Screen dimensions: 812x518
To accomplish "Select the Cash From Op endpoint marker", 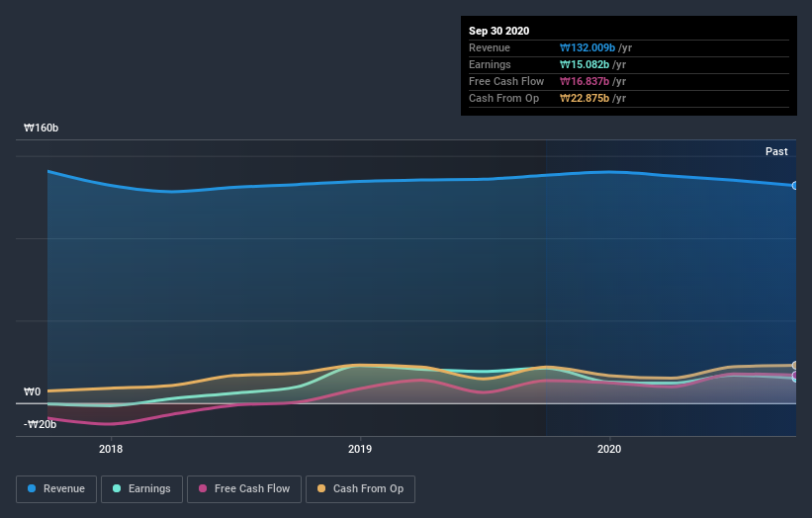I will pos(795,366).
